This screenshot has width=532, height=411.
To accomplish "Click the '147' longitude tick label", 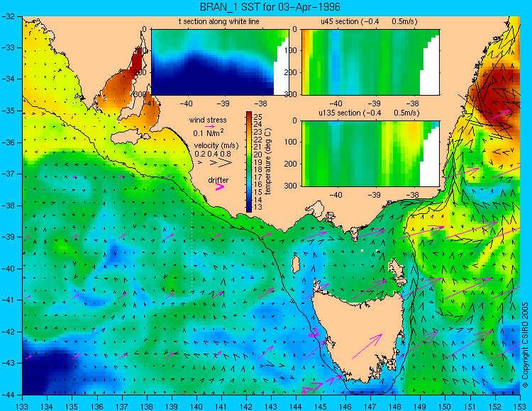I will click(x=370, y=406).
